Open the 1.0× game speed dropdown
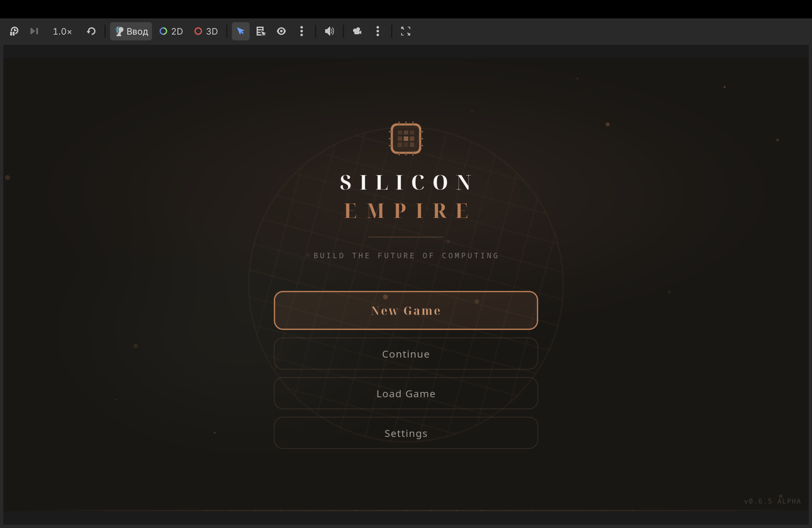 click(62, 31)
